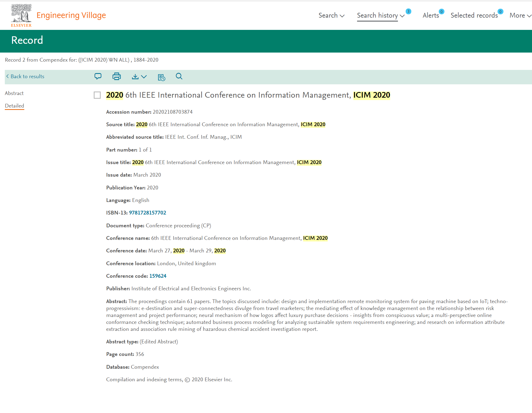Click the Language value English
The image size is (532, 413).
140,200
